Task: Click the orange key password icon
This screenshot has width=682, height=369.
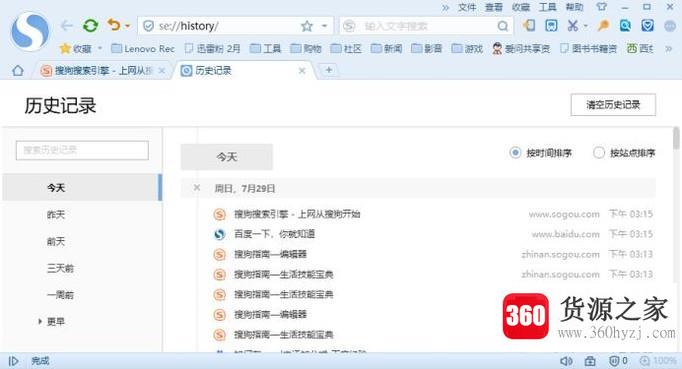Action: pos(603,26)
